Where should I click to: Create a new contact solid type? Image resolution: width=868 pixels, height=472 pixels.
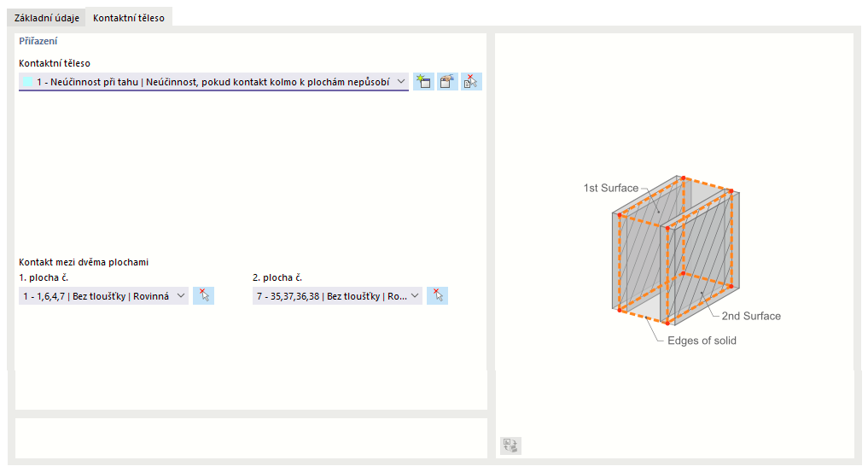(x=423, y=82)
